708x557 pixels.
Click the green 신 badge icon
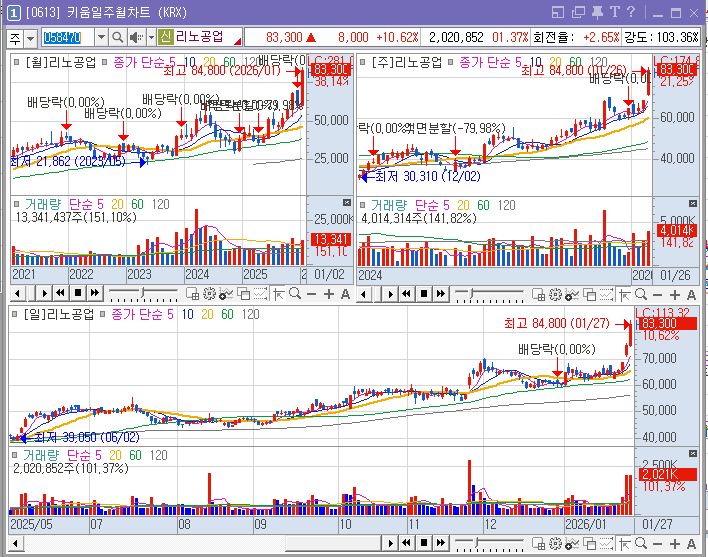pos(166,37)
